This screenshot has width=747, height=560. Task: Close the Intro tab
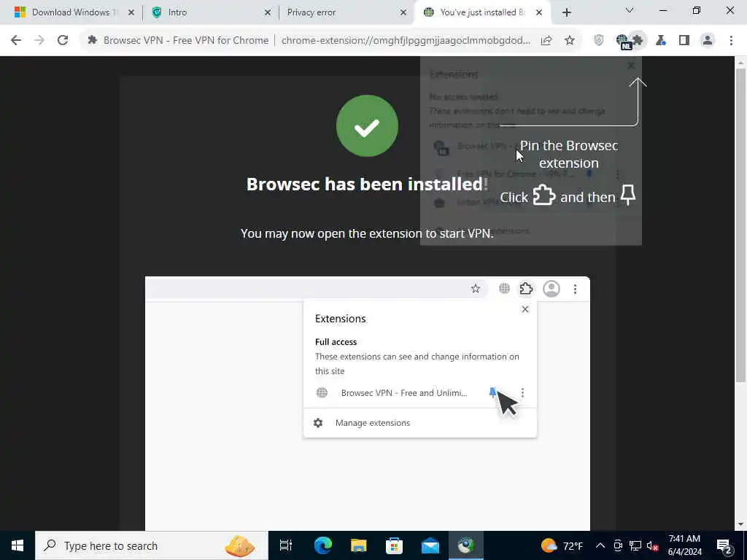point(268,12)
